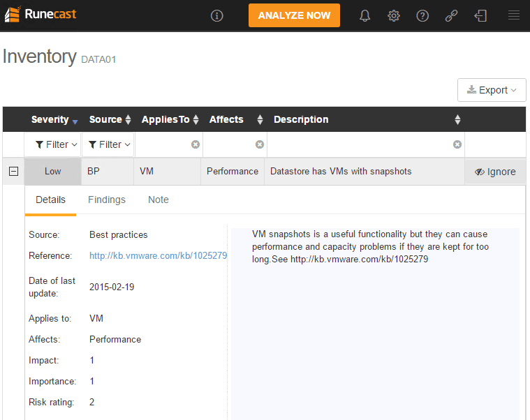This screenshot has height=420, width=530.
Task: Open the notifications bell icon
Action: (x=365, y=15)
